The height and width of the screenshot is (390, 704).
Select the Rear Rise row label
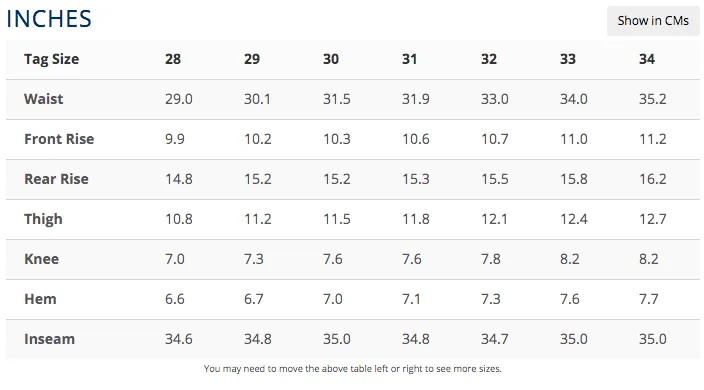[56, 179]
